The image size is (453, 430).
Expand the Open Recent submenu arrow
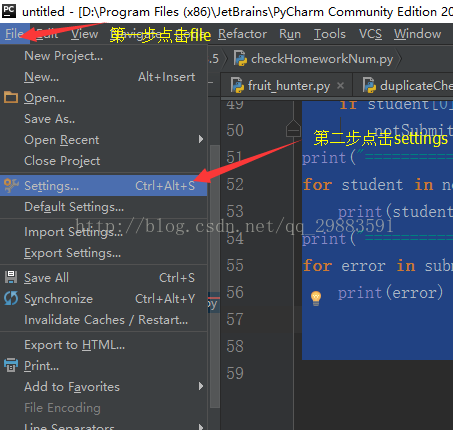(201, 139)
